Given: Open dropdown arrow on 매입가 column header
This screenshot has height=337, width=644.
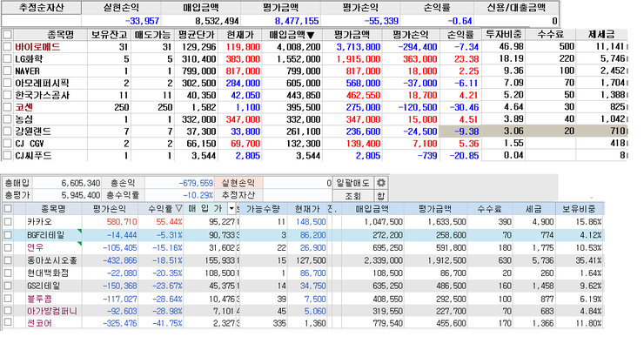Looking at the screenshot, I should coord(231,209).
